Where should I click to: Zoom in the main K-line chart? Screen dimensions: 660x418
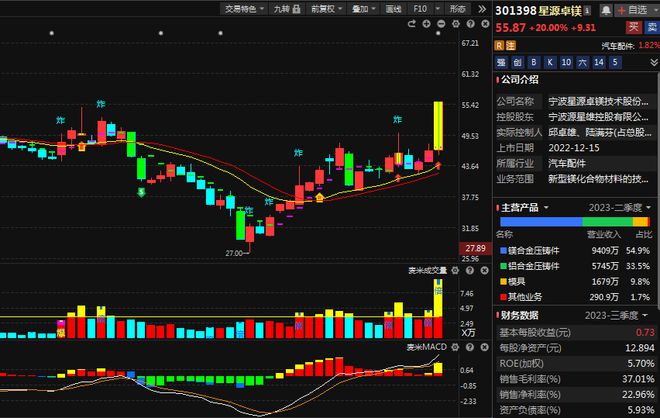pyautogui.click(x=426, y=24)
